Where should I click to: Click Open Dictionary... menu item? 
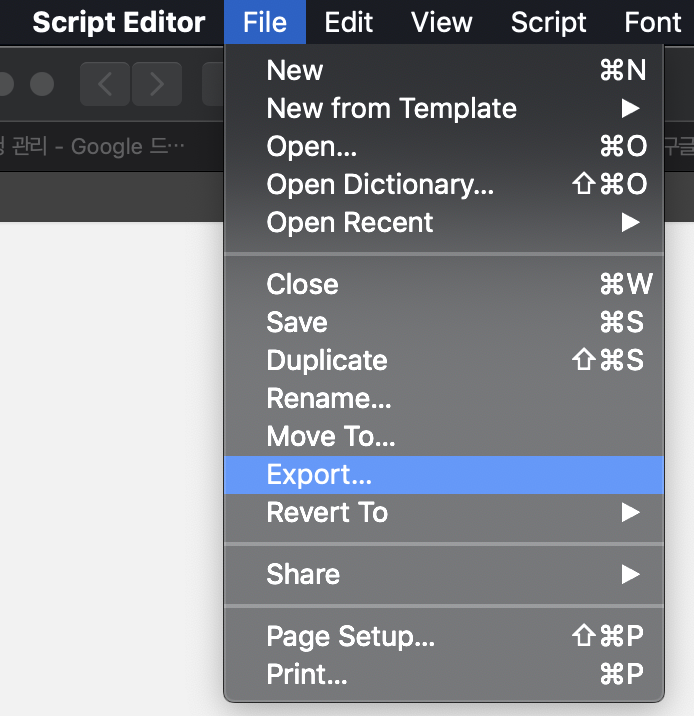(x=380, y=184)
